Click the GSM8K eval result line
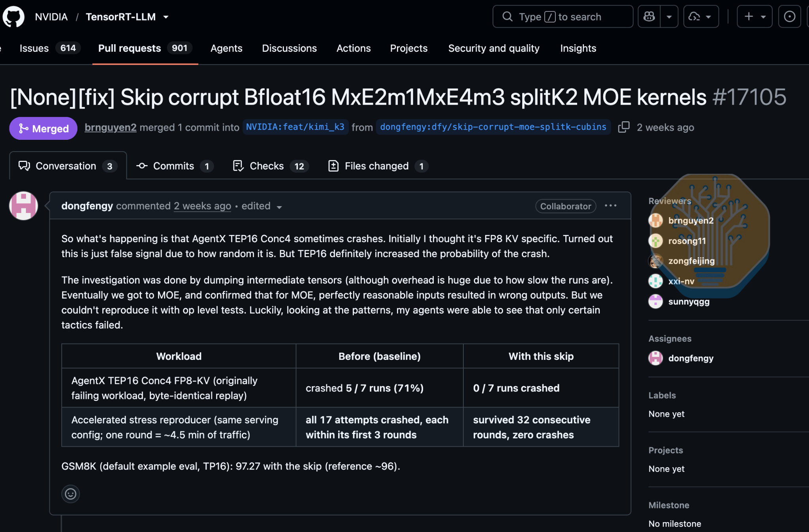Screen dimensions: 809x532 [231, 466]
